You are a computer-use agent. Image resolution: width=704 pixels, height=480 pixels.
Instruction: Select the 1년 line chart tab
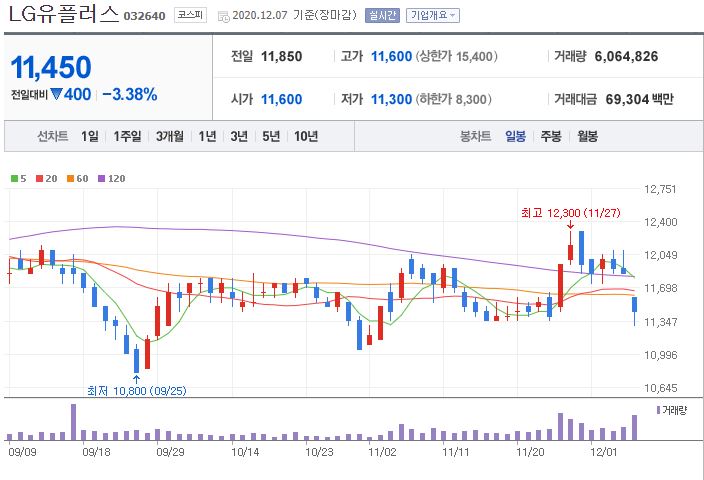tap(207, 136)
